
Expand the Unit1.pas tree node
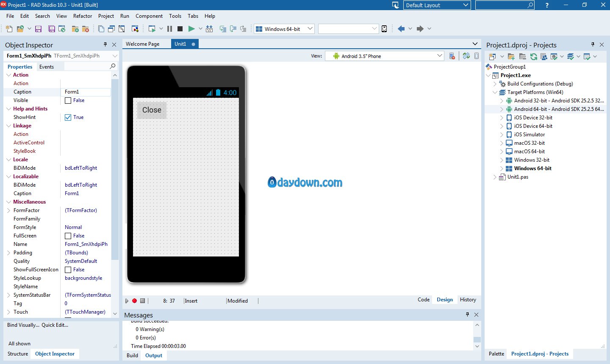495,177
